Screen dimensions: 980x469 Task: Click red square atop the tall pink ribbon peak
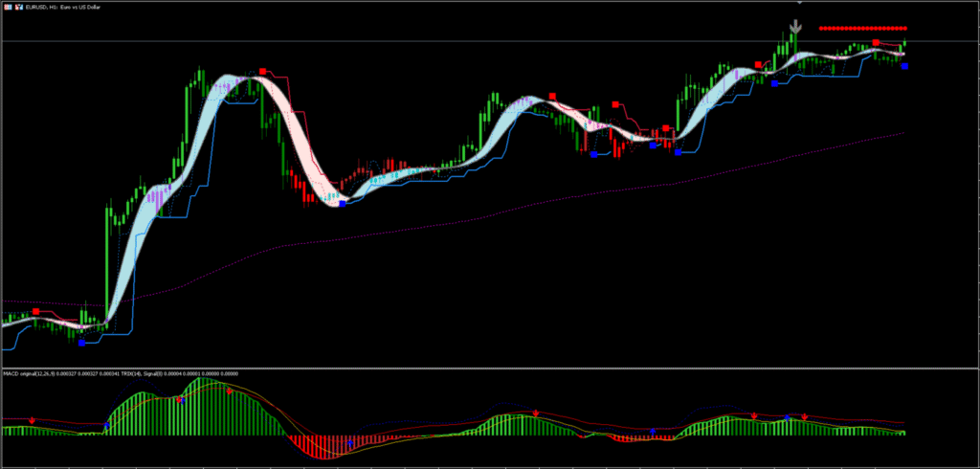point(263,72)
